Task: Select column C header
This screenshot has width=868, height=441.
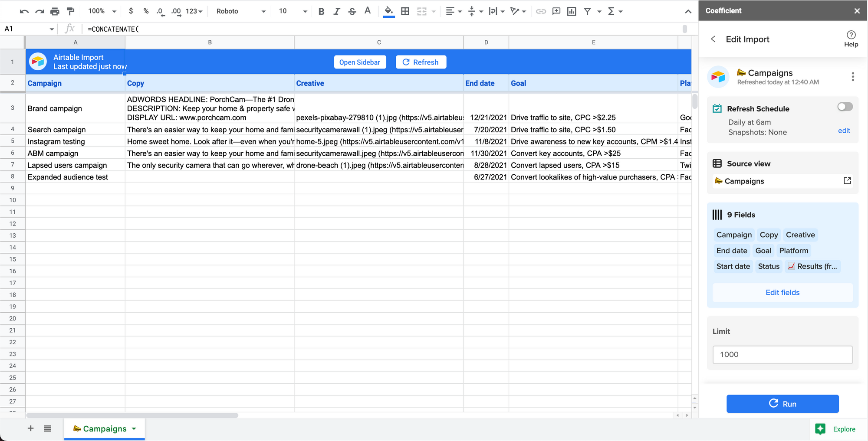Action: click(x=379, y=42)
